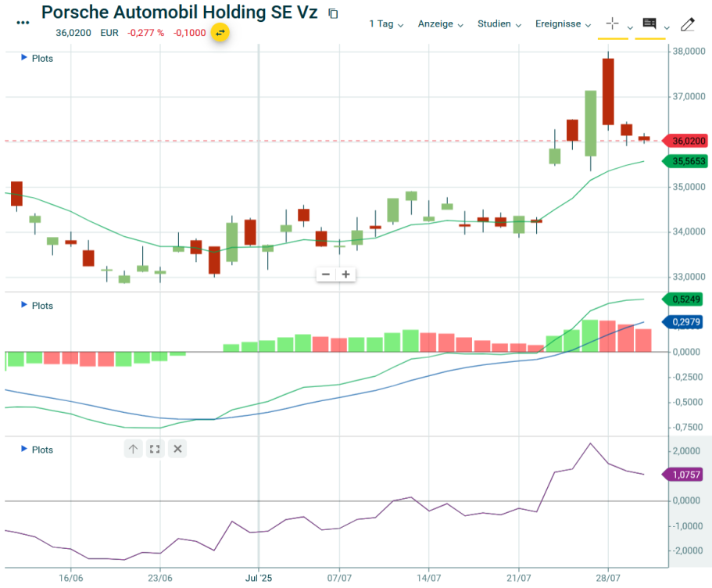Expand Plots in the MACD histogram panel
712x588 pixels.
(38, 306)
